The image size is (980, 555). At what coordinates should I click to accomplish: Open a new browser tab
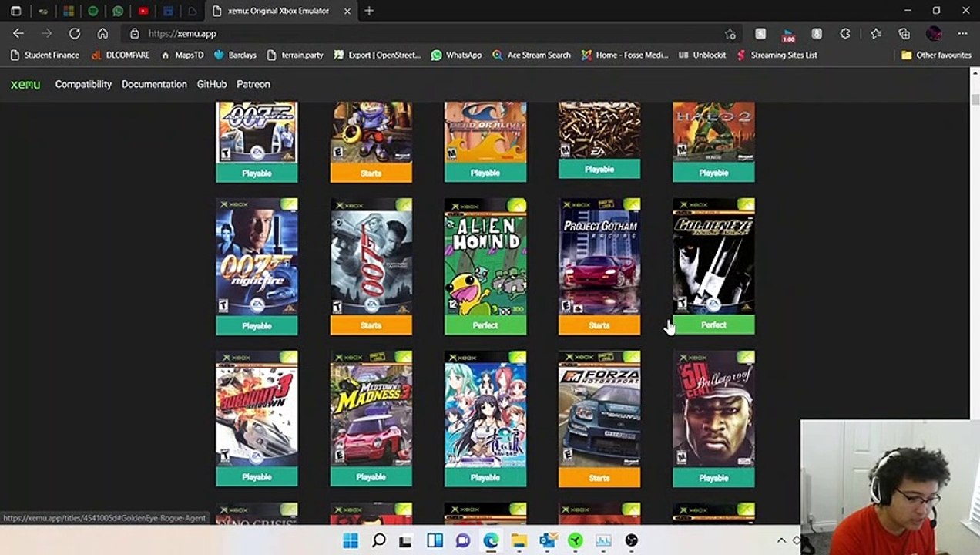369,11
